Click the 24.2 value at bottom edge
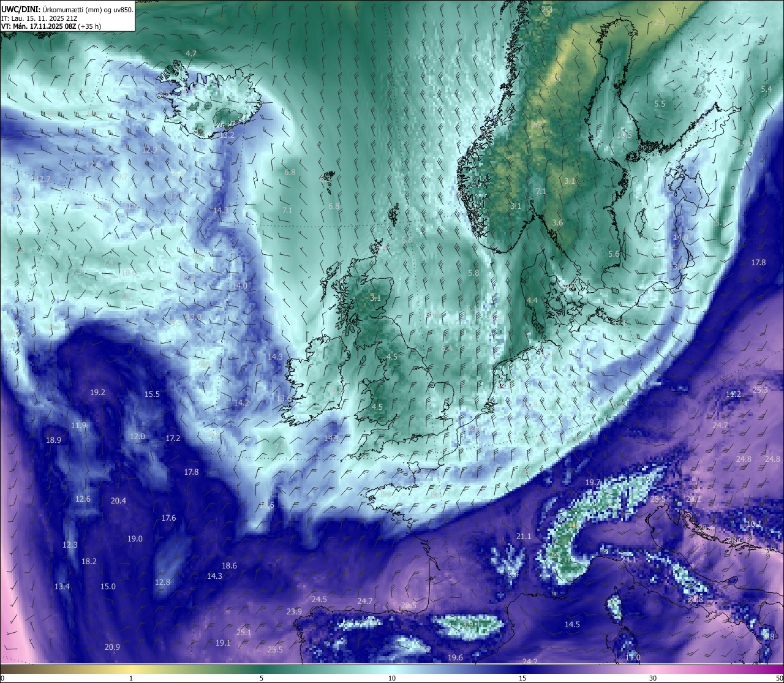 point(530,662)
